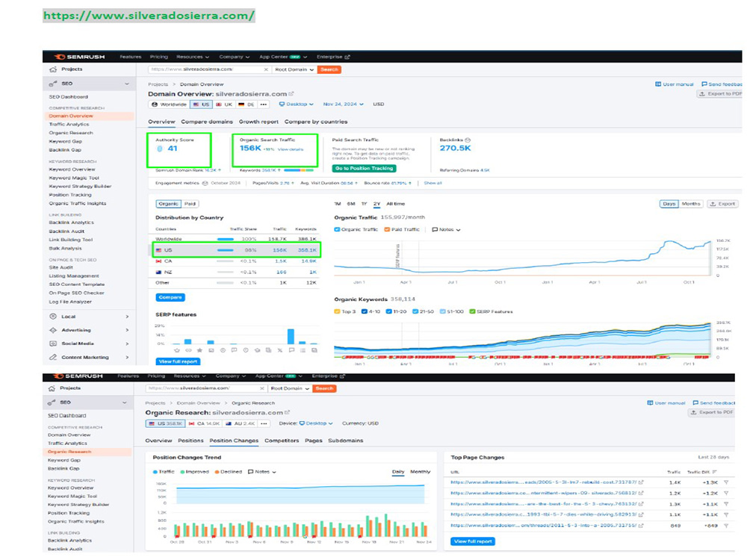Open the Subdomains tab in Organic Research
The height and width of the screenshot is (560, 747).
(345, 441)
